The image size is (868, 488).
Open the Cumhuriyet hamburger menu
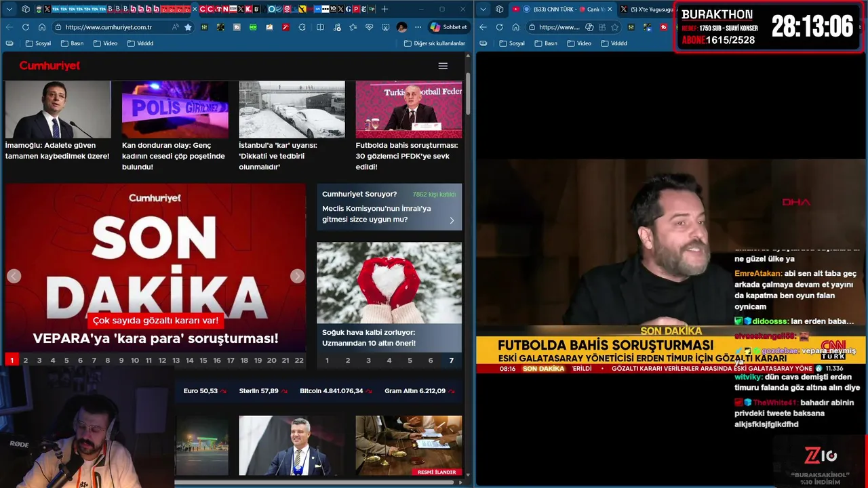[443, 66]
